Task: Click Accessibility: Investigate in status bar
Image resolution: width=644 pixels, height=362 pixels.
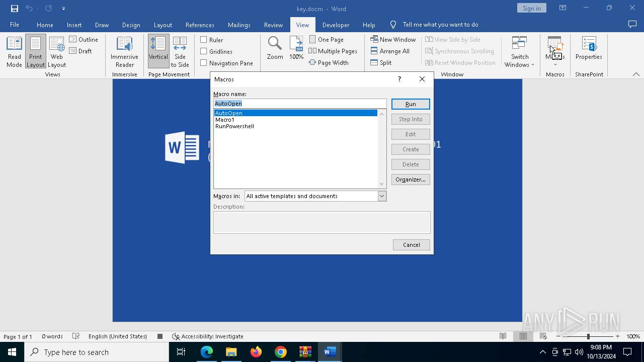Action: pyautogui.click(x=207, y=336)
